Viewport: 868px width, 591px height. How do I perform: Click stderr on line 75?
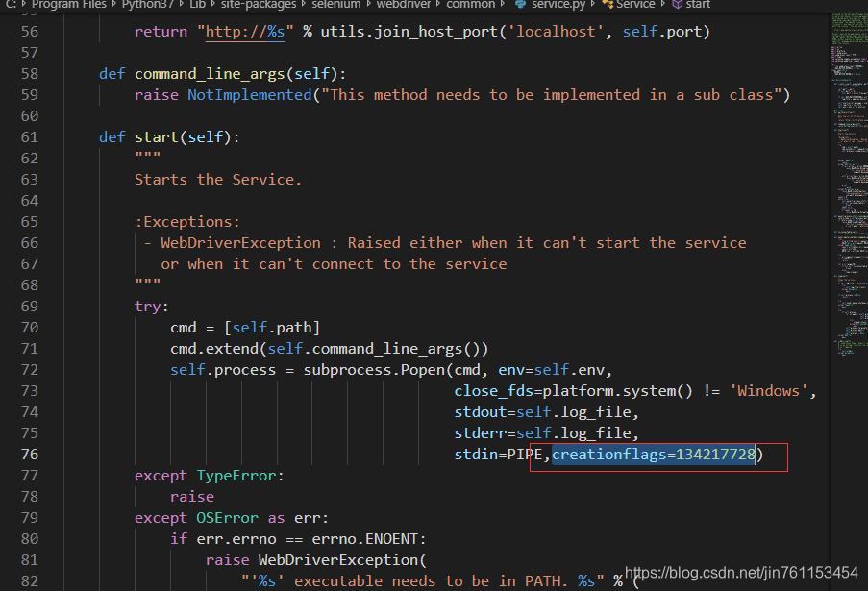pos(481,433)
